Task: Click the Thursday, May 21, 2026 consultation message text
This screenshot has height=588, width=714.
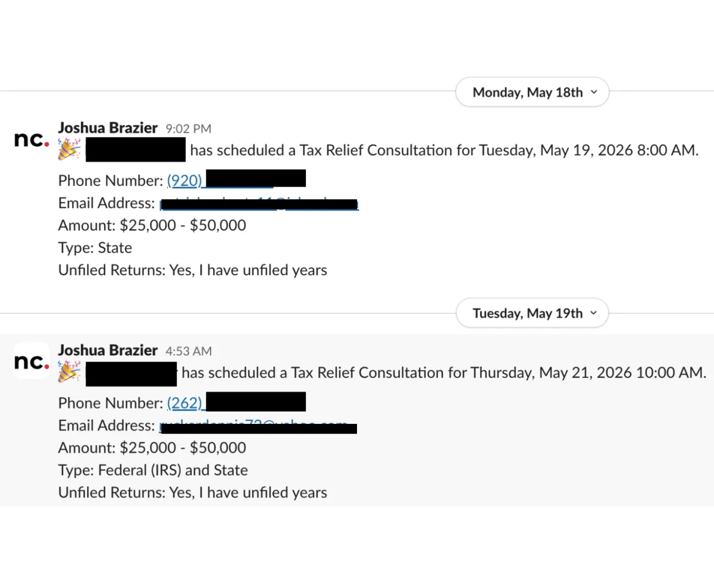Action: [x=444, y=373]
